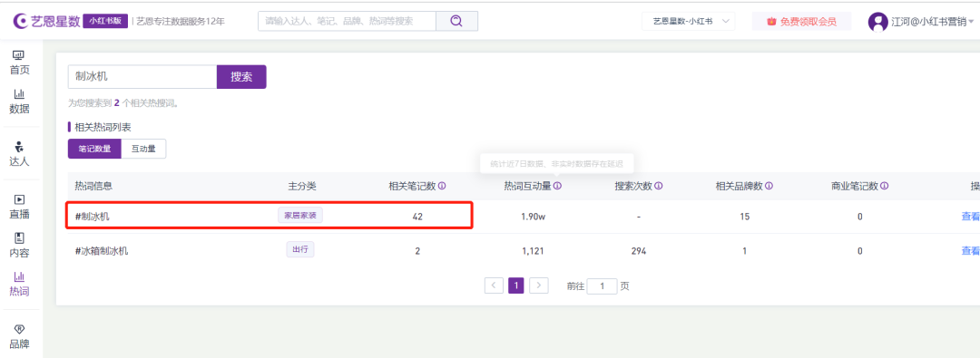Open the 达人 sidebar item

coord(19,154)
